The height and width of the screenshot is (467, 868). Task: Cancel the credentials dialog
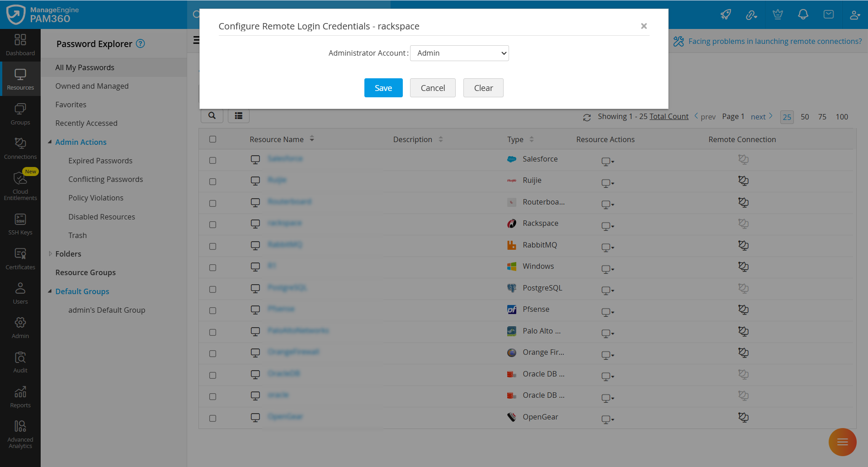pyautogui.click(x=433, y=88)
